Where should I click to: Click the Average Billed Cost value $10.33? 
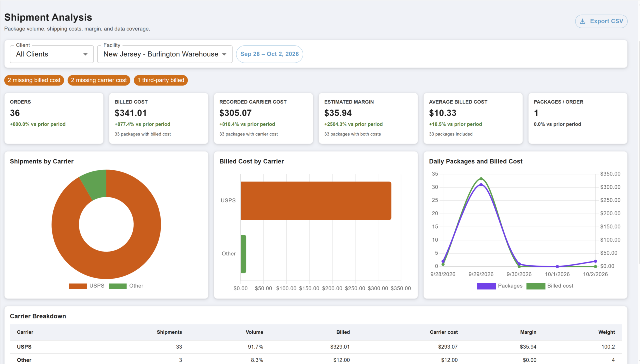[443, 113]
